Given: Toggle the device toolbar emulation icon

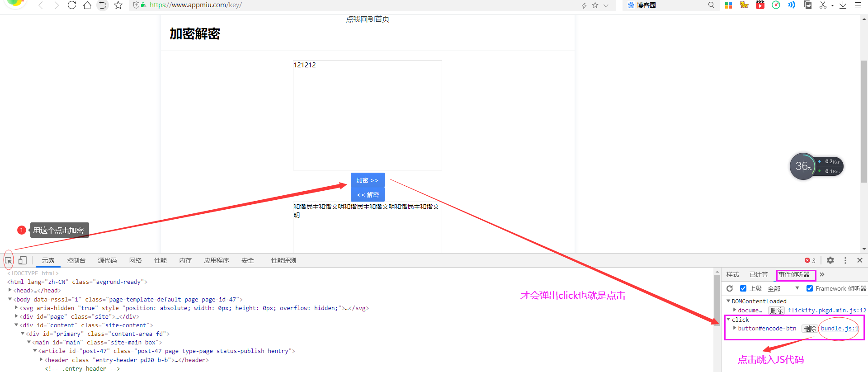Looking at the screenshot, I should [23, 260].
